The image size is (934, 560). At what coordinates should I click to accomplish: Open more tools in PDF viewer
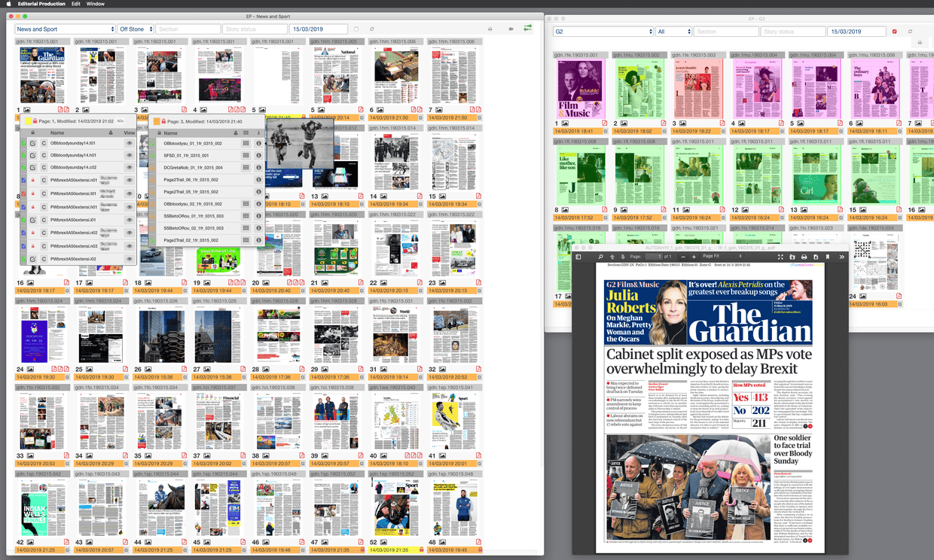point(841,257)
